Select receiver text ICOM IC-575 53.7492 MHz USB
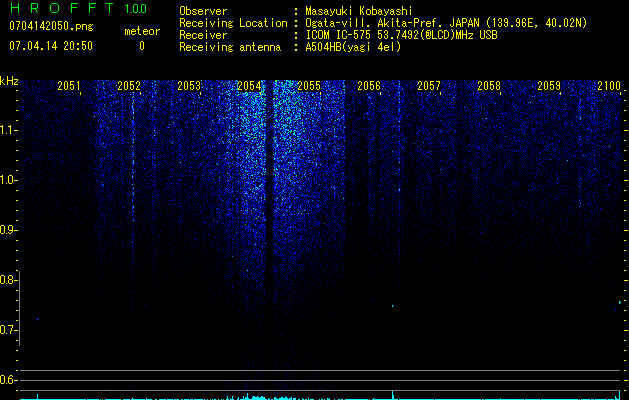The width and height of the screenshot is (629, 400). coord(401,35)
